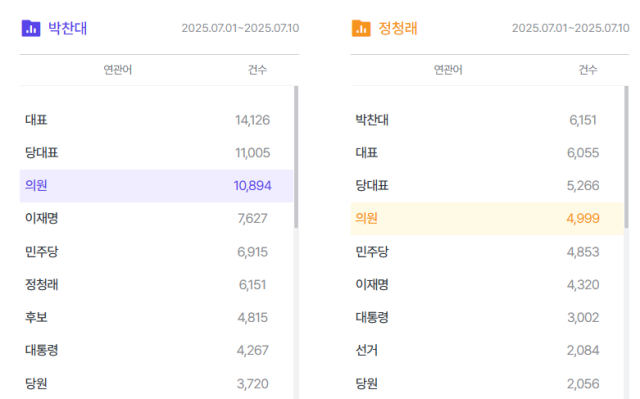Select the 대표 row in 박찬대 table
Screen dimensions: 640x399
pos(156,120)
